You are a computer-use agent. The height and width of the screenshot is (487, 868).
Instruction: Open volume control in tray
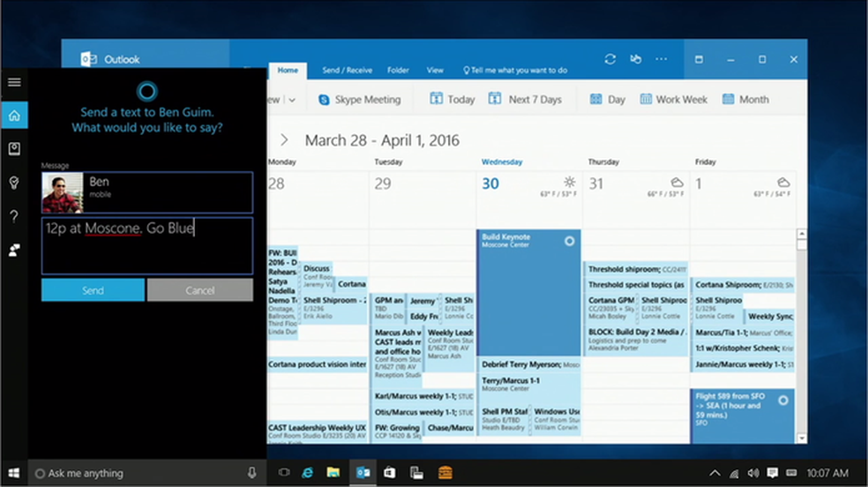pyautogui.click(x=752, y=473)
